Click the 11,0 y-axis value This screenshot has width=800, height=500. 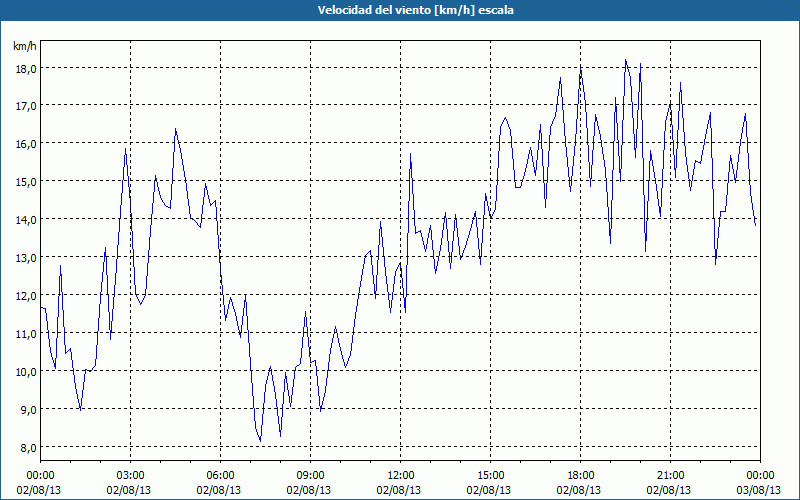(26, 334)
